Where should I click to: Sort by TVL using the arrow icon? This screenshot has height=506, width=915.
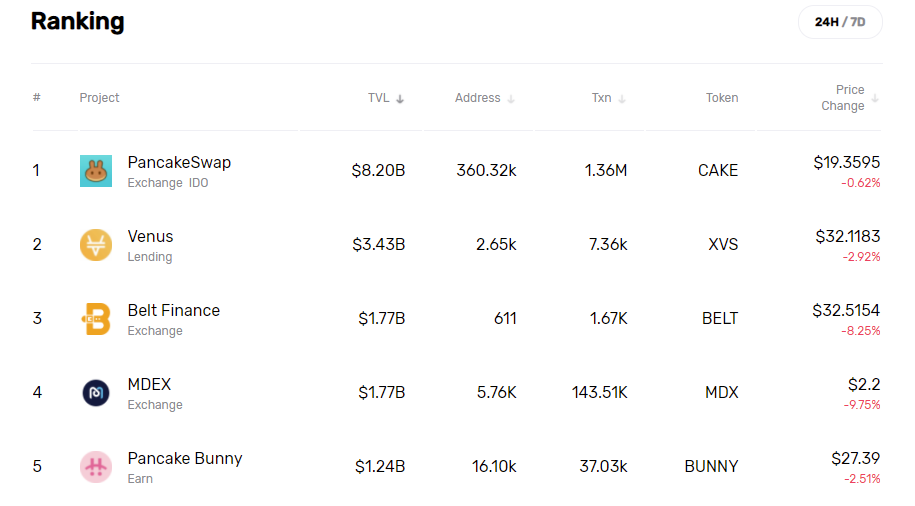pos(400,99)
